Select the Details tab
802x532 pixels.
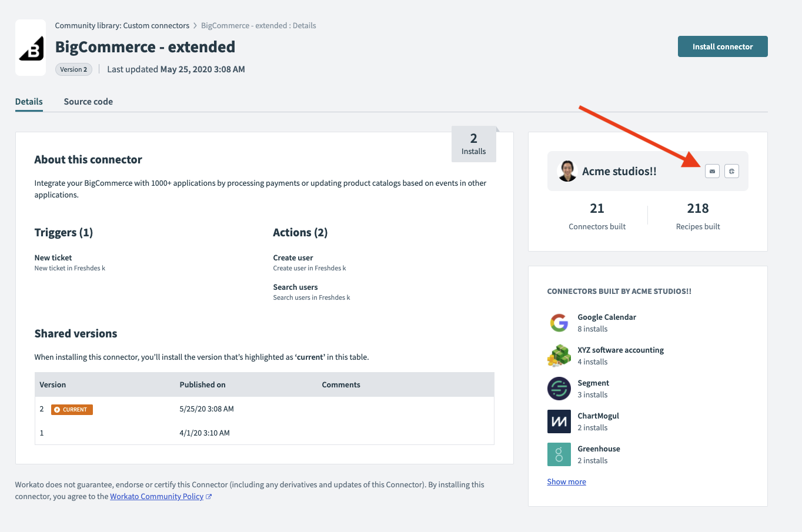tap(29, 102)
